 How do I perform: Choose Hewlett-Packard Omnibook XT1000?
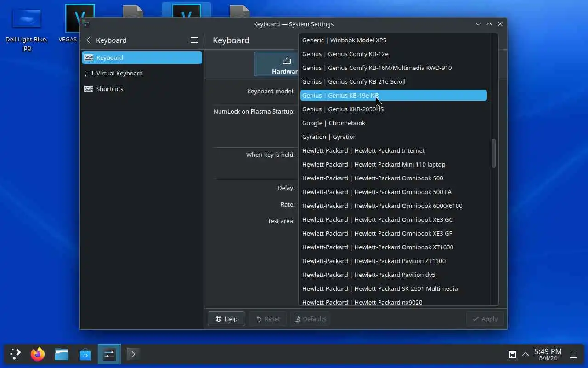point(394,247)
